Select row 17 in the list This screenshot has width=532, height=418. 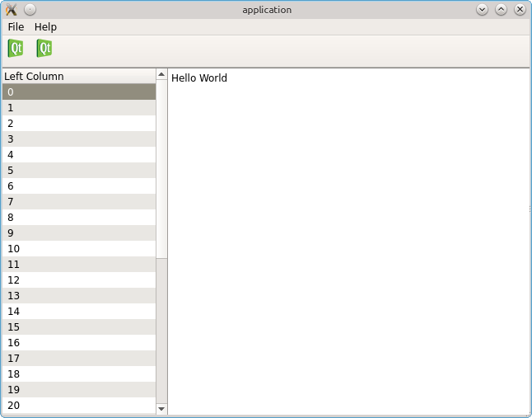click(x=78, y=359)
